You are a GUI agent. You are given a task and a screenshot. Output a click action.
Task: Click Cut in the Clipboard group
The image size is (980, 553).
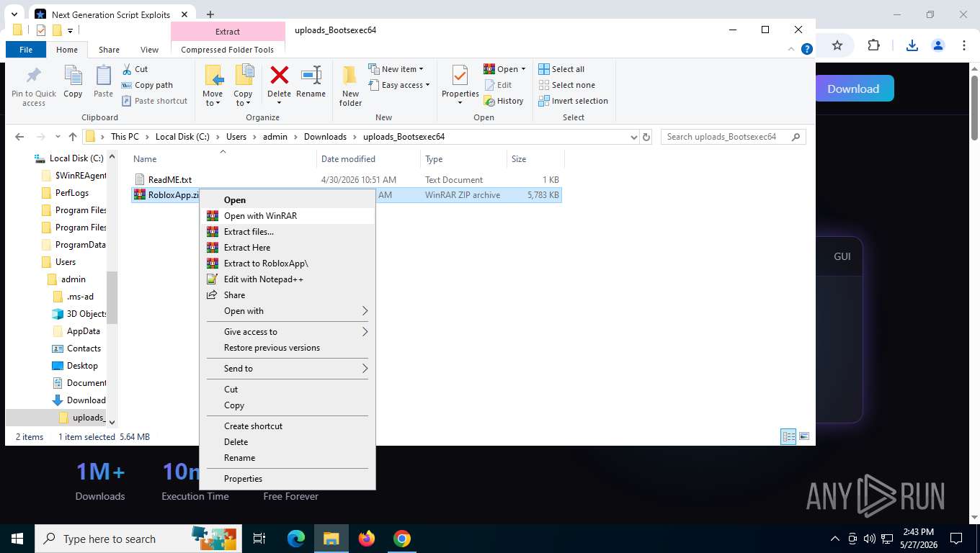[x=135, y=69]
